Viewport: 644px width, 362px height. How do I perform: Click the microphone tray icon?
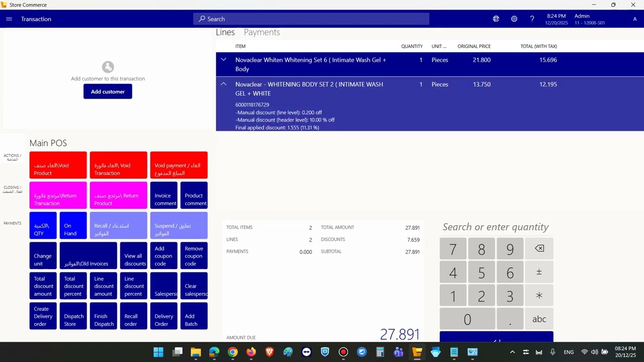(x=552, y=352)
